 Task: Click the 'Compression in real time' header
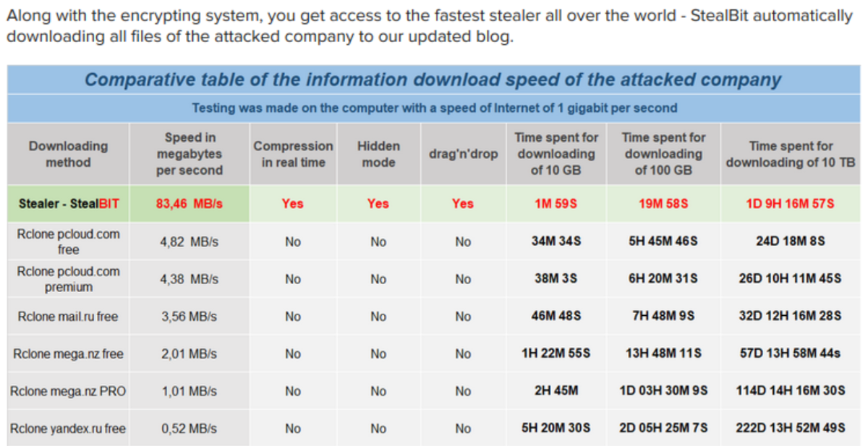(x=293, y=154)
